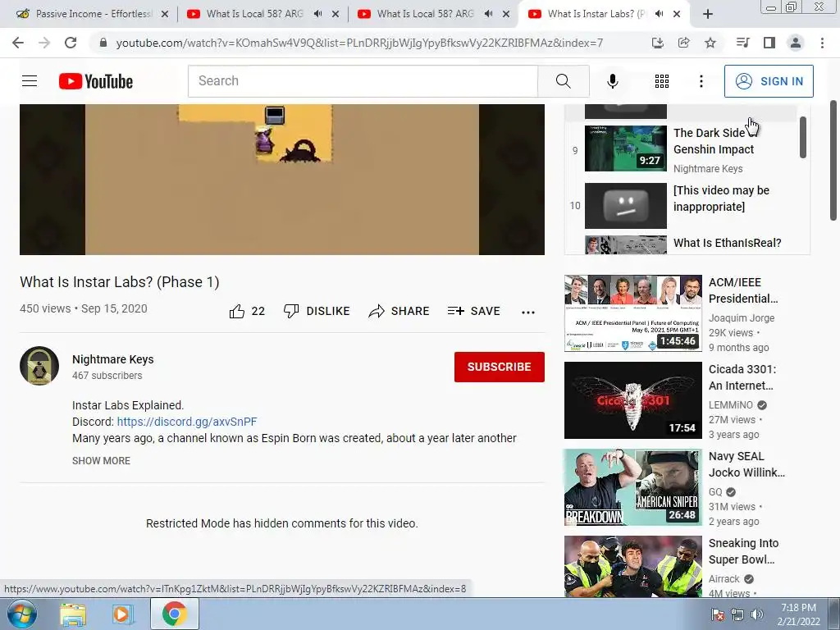Mute the second What Is Local 58 tab

tap(488, 14)
